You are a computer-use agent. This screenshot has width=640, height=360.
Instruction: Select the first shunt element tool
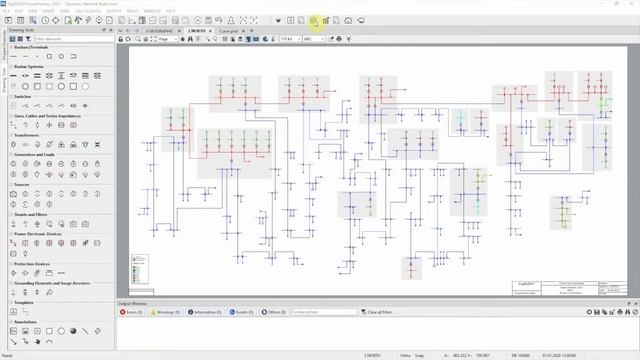pyautogui.click(x=13, y=224)
